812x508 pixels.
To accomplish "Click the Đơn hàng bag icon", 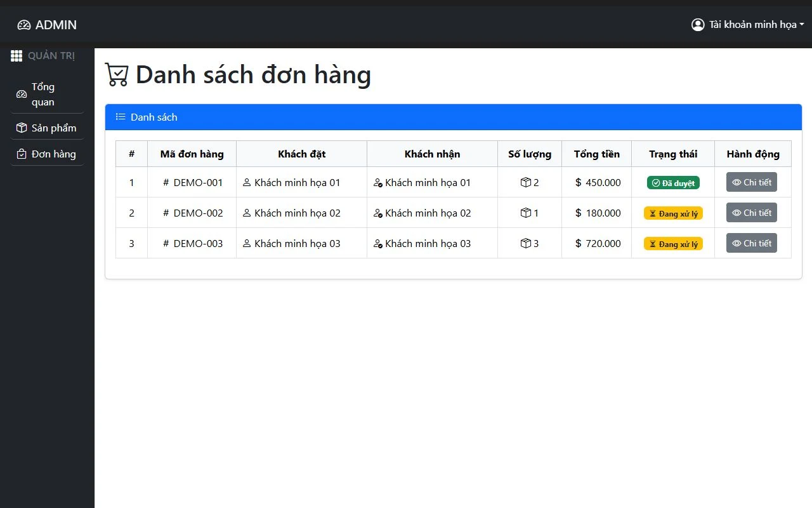I will 22,154.
